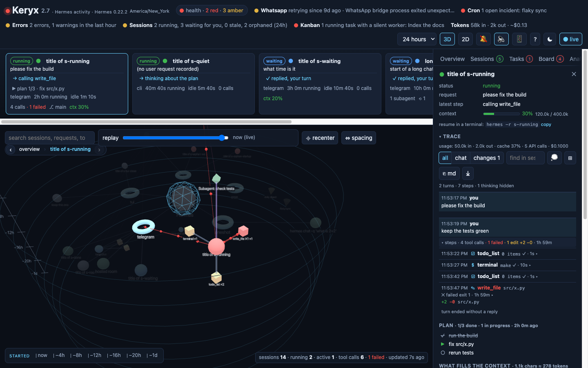Click the telegram torus node in the 3D view

point(144,227)
